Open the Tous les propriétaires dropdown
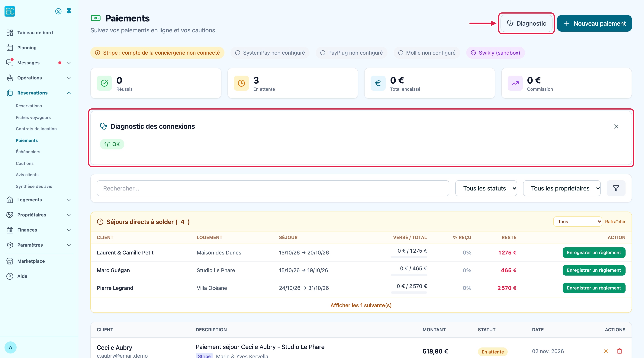644x358 pixels. 562,188
